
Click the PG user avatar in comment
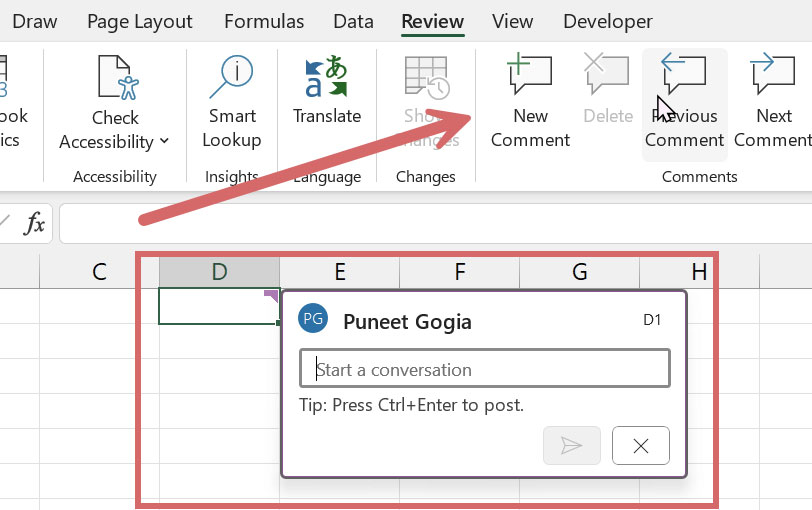tap(313, 320)
